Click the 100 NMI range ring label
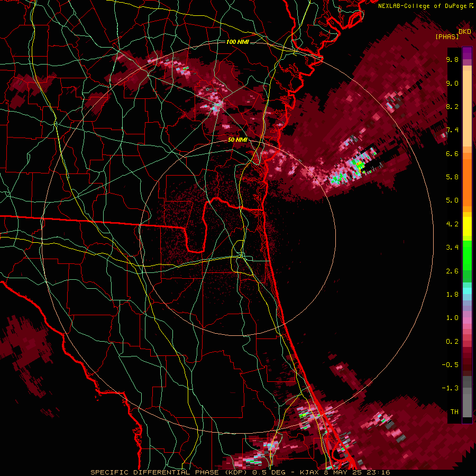Screen dimensions: 476x476 (x=237, y=42)
